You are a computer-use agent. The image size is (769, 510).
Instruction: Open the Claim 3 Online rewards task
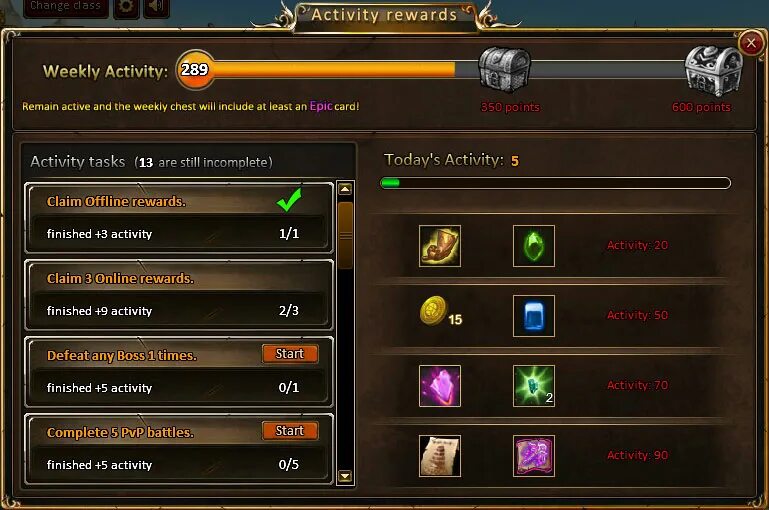(x=179, y=295)
